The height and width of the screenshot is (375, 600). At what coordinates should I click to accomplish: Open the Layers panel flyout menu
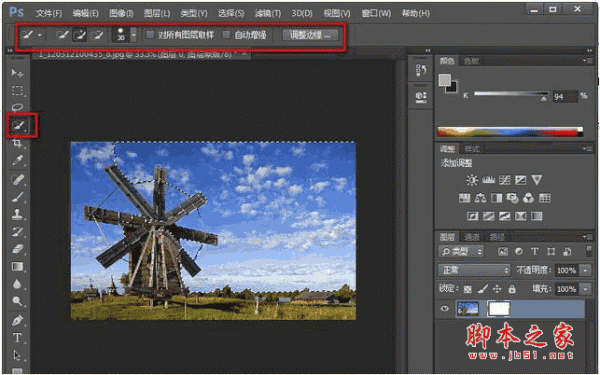[588, 237]
